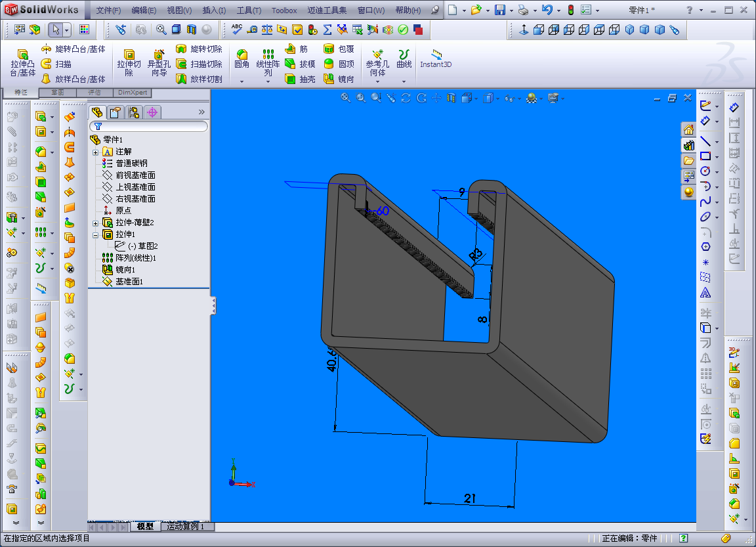
Task: Open Reference Geometry (参考几何体) tool
Action: click(x=377, y=62)
